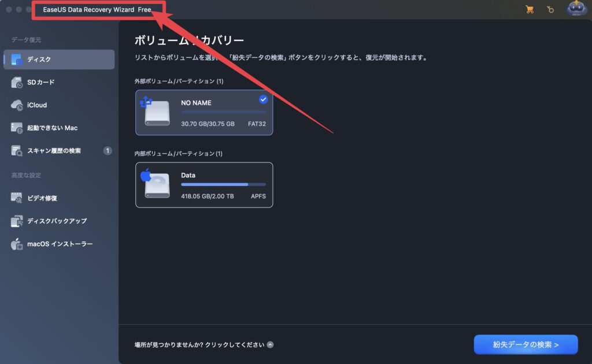This screenshot has width=592, height=364.
Task: Click the key activation icon
Action: tap(551, 9)
